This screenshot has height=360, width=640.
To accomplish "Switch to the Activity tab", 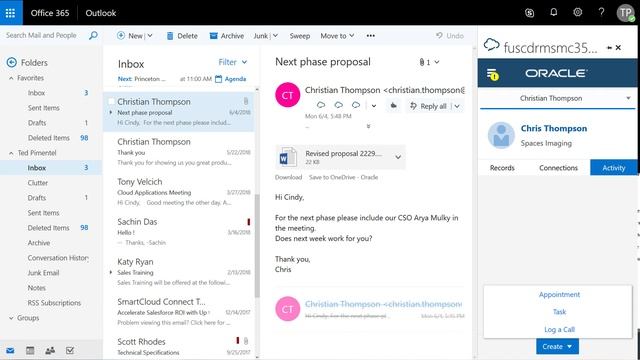I will (x=613, y=168).
